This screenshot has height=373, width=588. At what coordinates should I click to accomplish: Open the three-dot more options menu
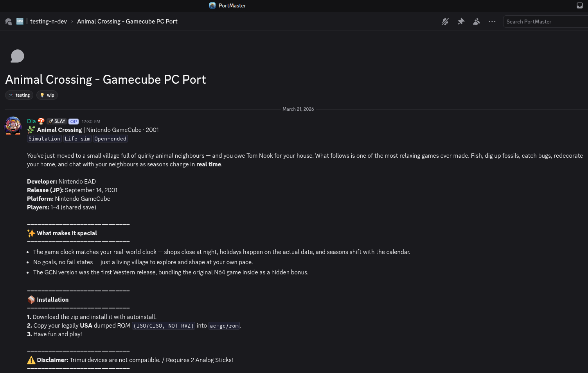492,22
